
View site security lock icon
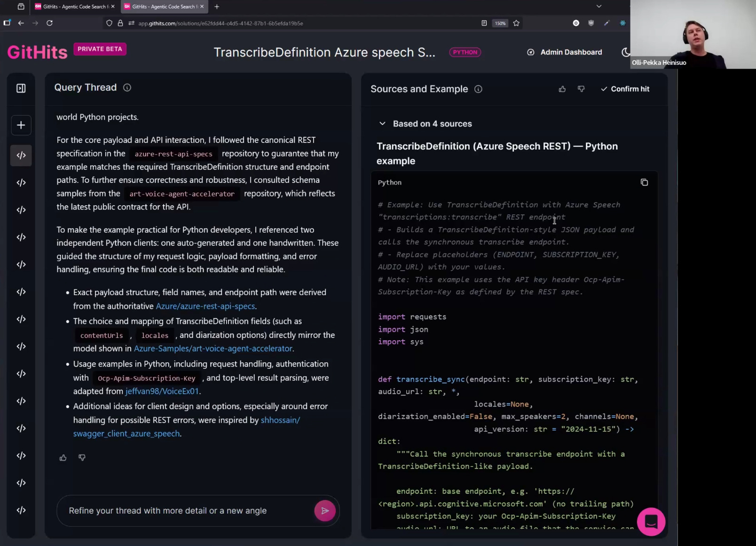coord(120,23)
